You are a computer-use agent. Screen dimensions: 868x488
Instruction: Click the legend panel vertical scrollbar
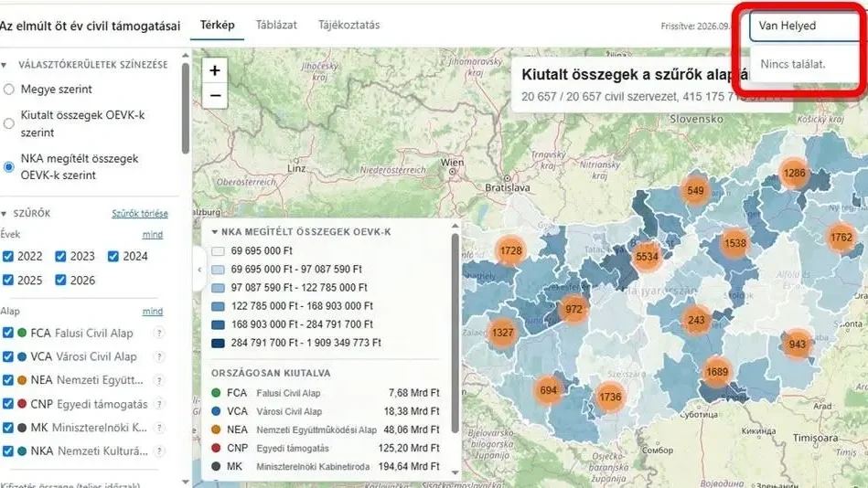coord(455,333)
